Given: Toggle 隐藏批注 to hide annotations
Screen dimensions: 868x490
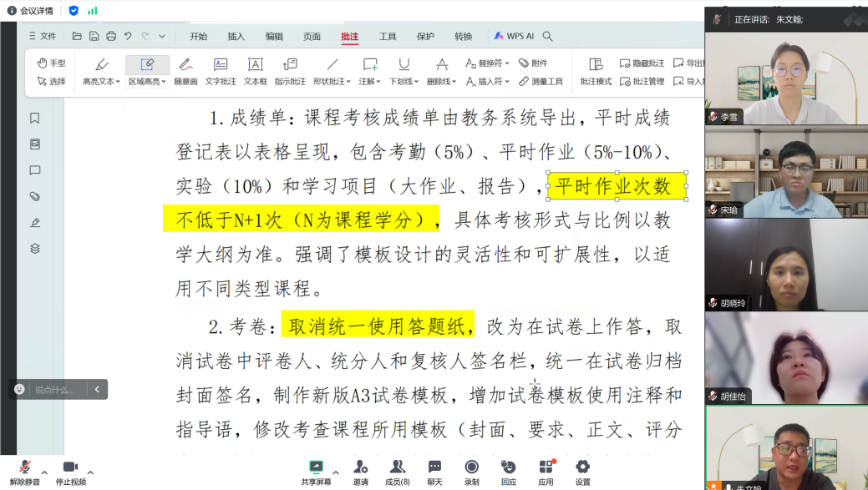Looking at the screenshot, I should 642,63.
